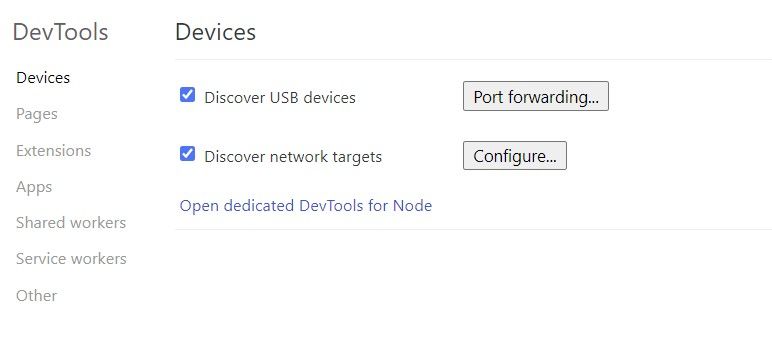Click the Configure button for network targets
Image resolution: width=772 pixels, height=363 pixels.
coord(515,156)
